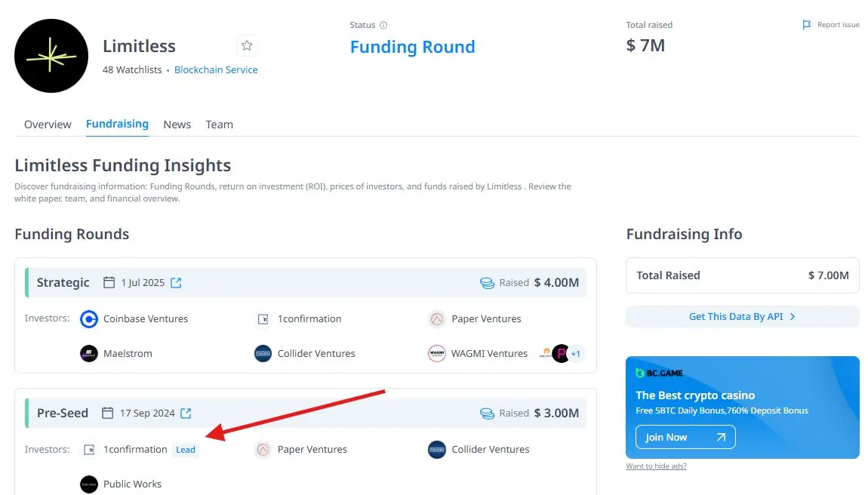The width and height of the screenshot is (868, 495).
Task: Open Maelstrom investor name
Action: [128, 354]
